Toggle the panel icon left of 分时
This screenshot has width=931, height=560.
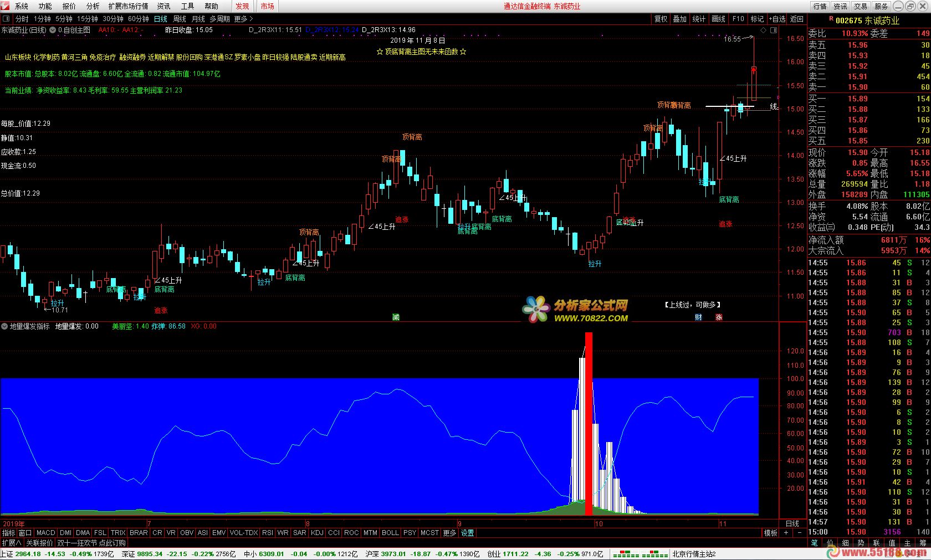click(6, 19)
